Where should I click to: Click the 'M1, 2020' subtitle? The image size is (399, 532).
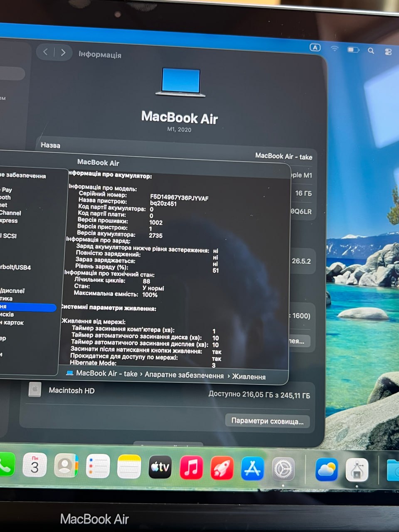tap(179, 129)
